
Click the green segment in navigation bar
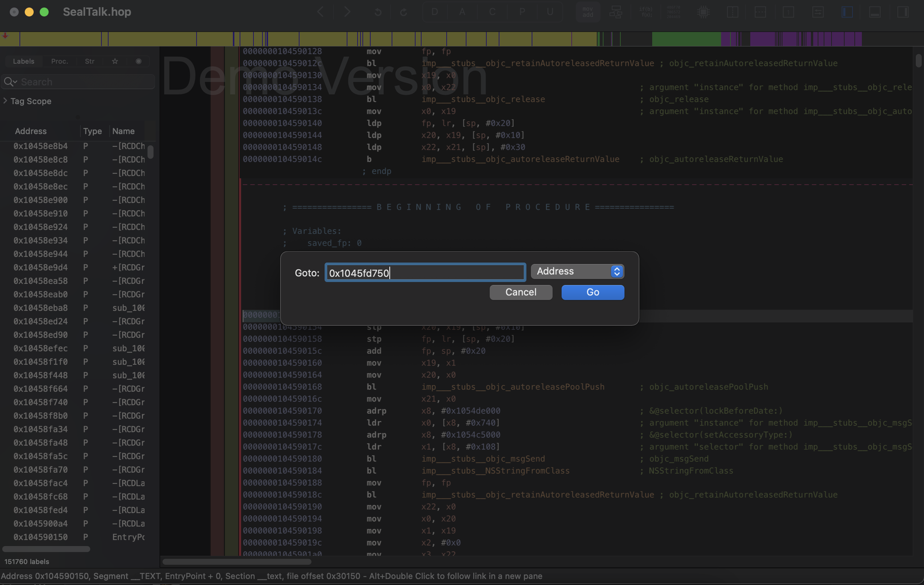coord(686,39)
